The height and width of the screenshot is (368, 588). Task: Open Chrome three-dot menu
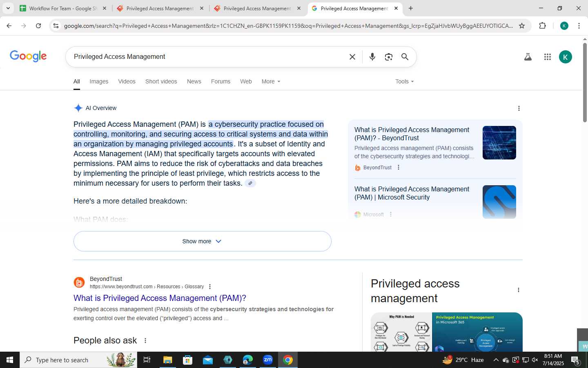click(x=579, y=26)
